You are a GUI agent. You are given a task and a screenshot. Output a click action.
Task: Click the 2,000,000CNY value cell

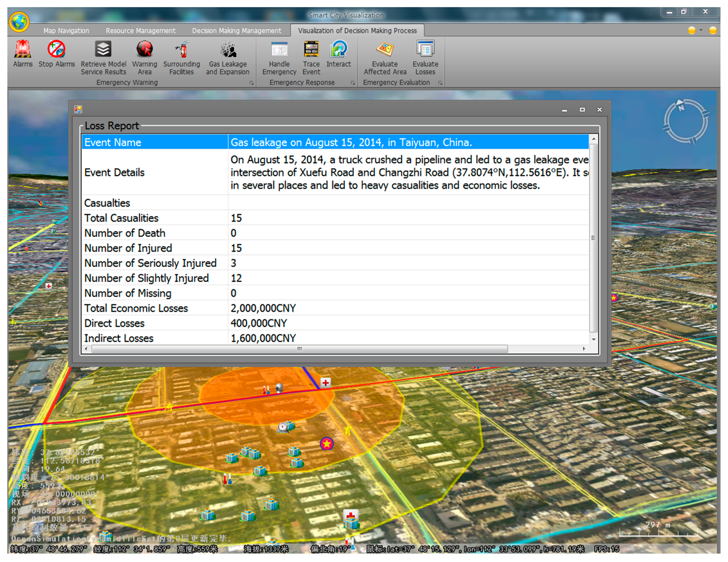point(408,308)
